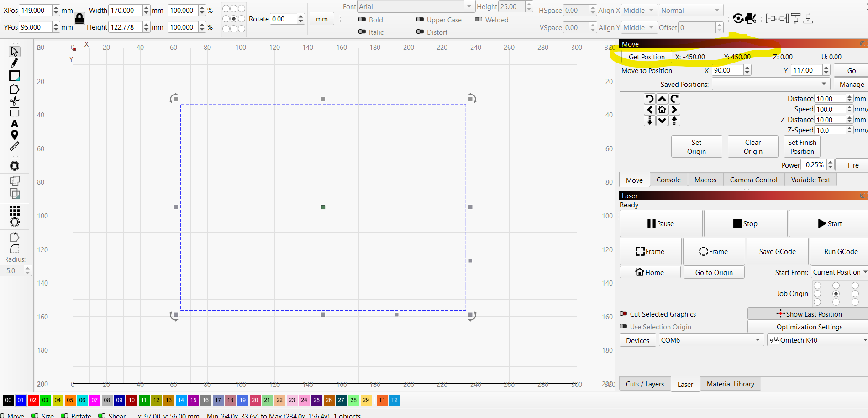
Task: Toggle the Bold text switch
Action: [x=362, y=20]
